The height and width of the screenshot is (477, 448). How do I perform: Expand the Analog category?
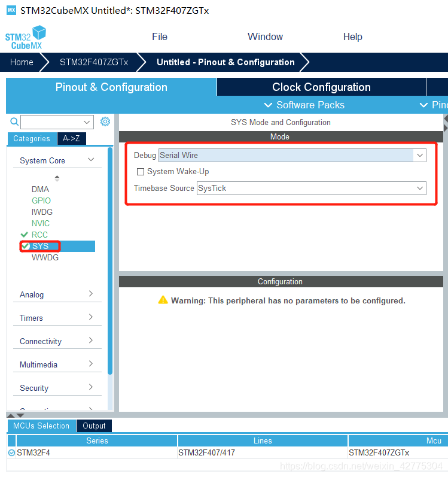(91, 294)
